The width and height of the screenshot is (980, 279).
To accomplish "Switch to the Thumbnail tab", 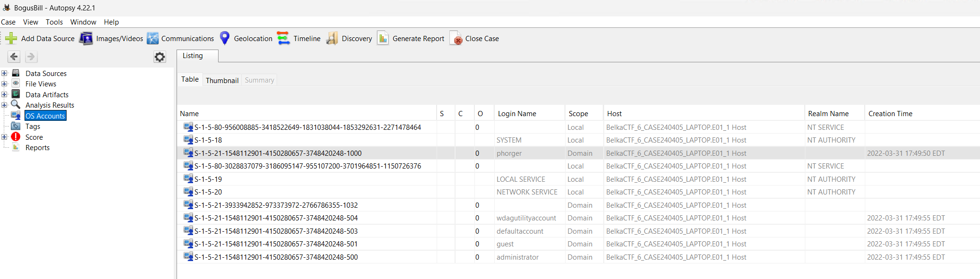I will (x=222, y=80).
